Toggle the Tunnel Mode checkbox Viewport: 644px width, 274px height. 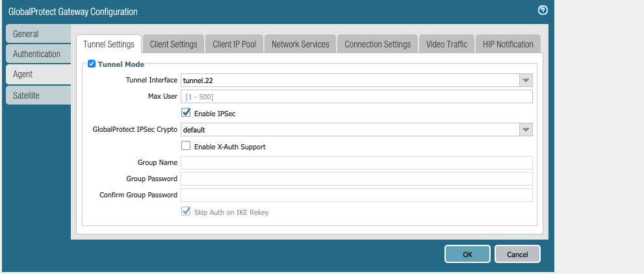(92, 64)
